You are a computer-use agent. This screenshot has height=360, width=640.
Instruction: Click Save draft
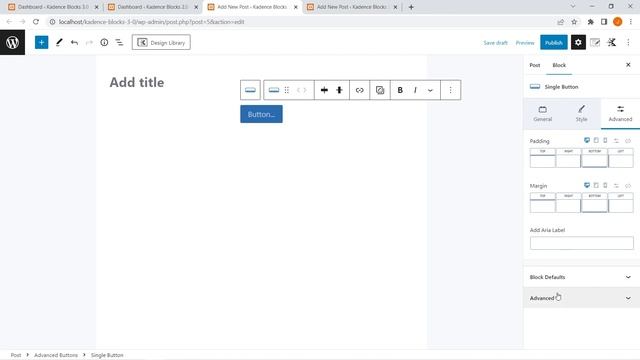[x=496, y=43]
